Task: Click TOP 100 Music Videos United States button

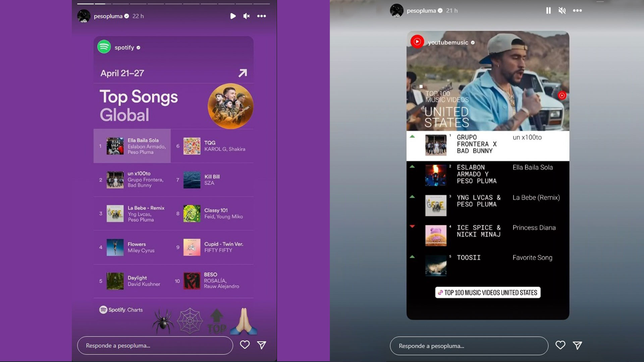Action: [x=487, y=292]
